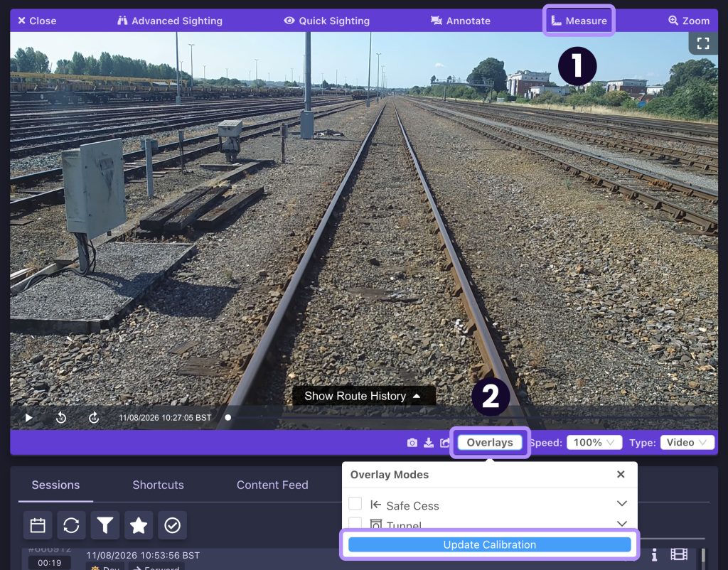This screenshot has width=728, height=570.
Task: Open the calendar date filter
Action: click(38, 525)
